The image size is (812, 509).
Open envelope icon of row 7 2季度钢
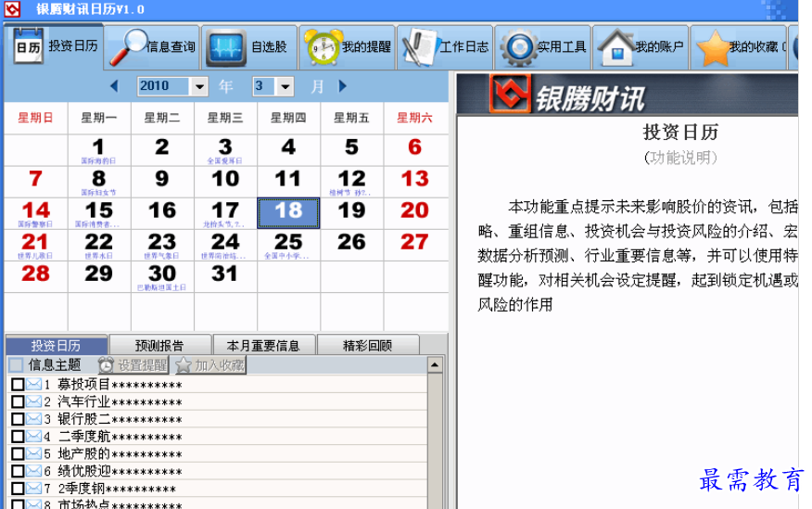[x=33, y=488]
